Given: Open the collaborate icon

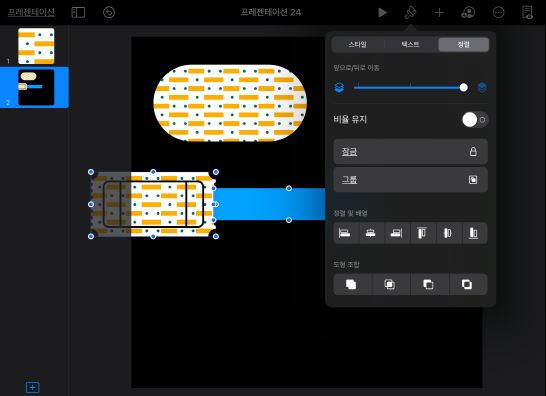Looking at the screenshot, I should (x=468, y=13).
